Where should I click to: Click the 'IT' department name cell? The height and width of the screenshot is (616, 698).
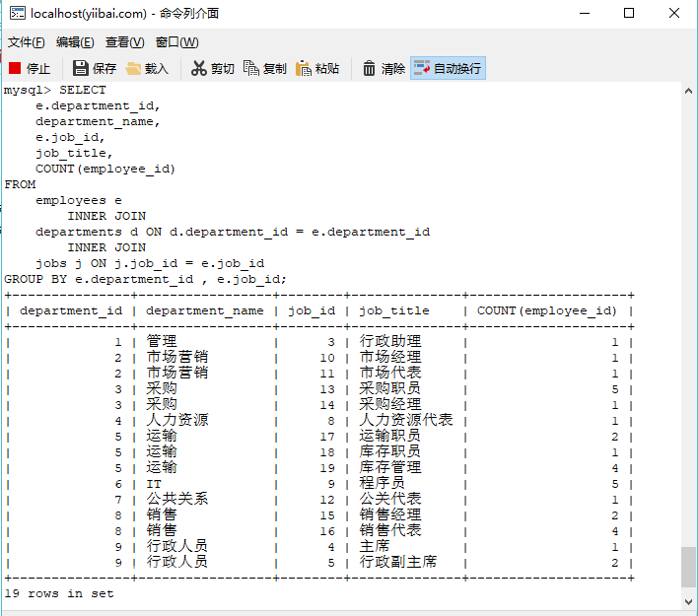[x=154, y=484]
